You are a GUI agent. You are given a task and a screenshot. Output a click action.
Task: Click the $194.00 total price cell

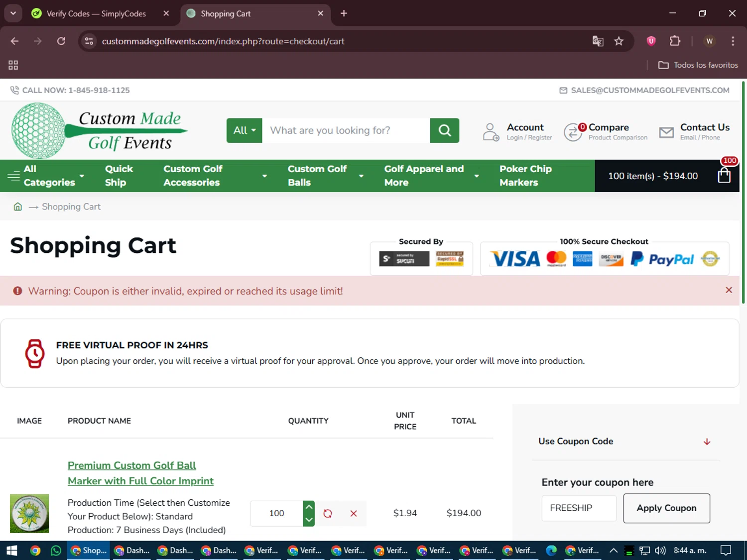click(464, 513)
